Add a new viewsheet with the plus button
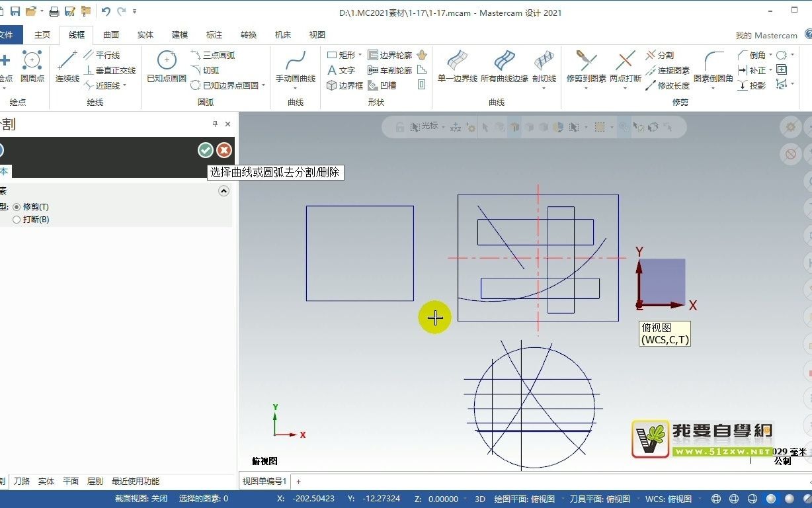Screen dimensions: 812x508 click(x=298, y=482)
